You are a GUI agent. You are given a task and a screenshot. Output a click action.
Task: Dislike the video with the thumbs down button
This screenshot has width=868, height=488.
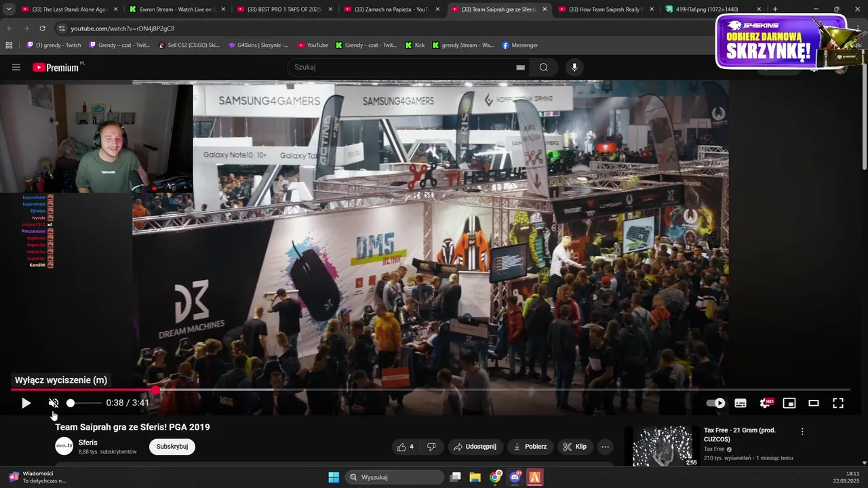pos(431,447)
